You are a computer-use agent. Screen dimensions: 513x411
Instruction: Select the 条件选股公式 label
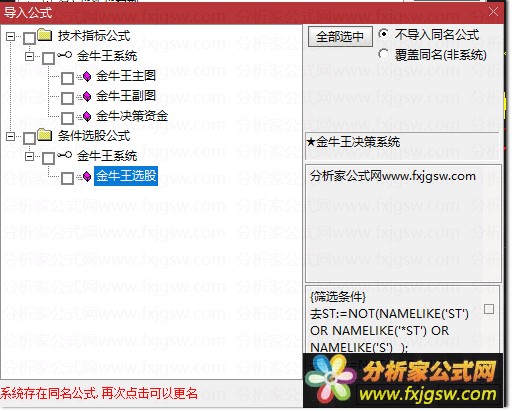point(94,136)
